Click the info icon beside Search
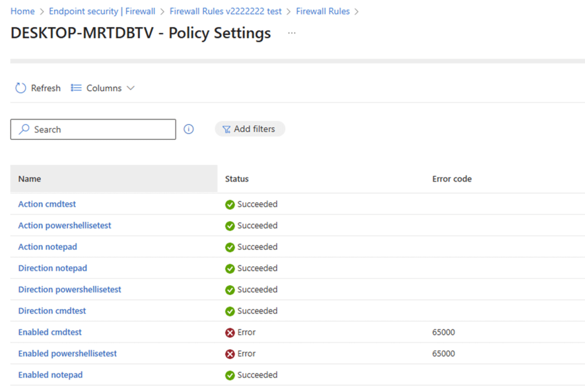 click(189, 129)
